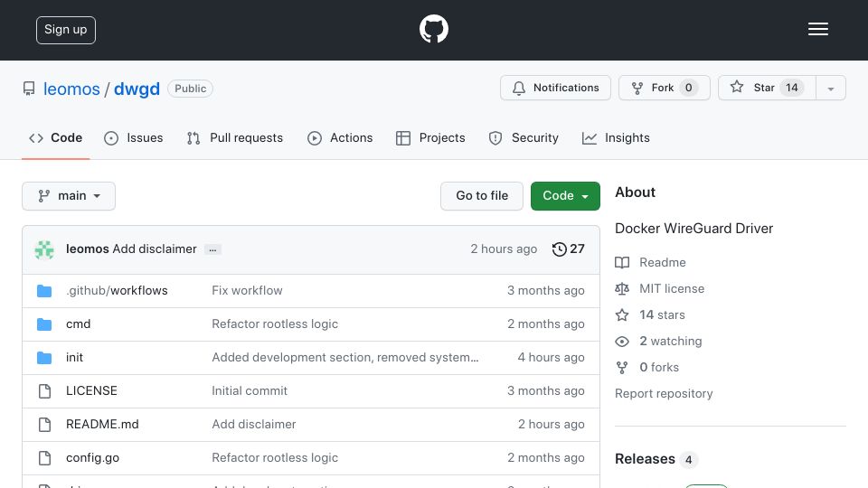Open the config.go file

click(x=92, y=457)
